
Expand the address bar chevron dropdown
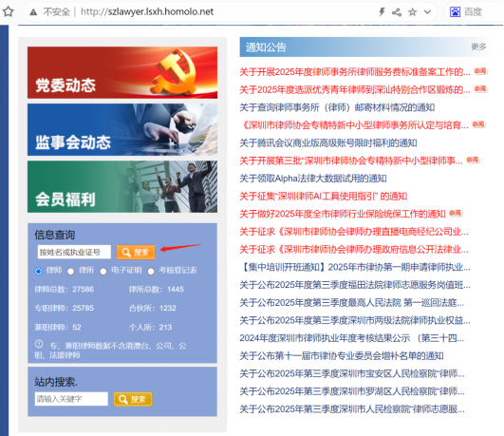click(427, 12)
